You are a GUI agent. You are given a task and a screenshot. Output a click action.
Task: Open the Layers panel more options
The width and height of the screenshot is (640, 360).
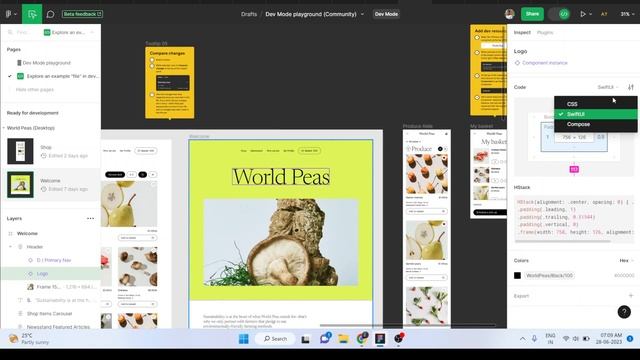tap(90, 218)
